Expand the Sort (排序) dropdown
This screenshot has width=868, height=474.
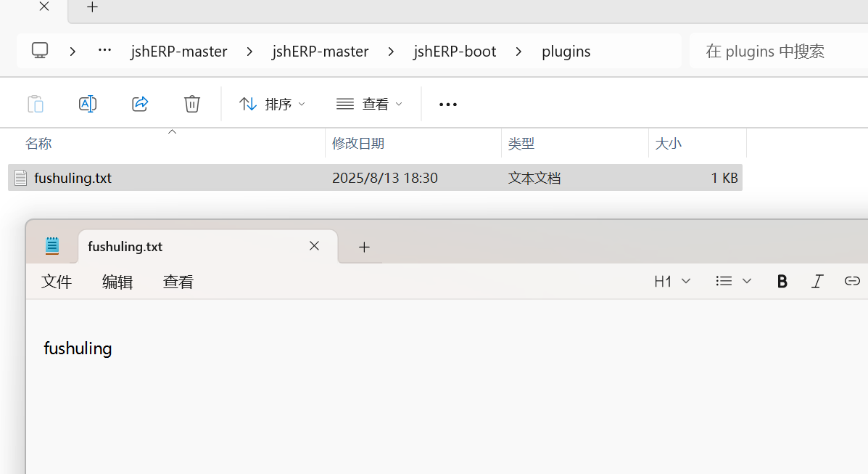273,104
